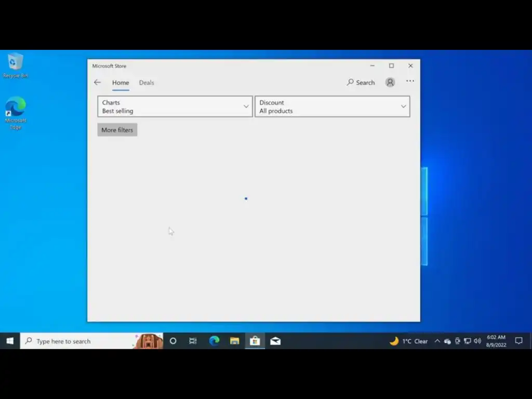Open the Windows Start menu
The width and height of the screenshot is (532, 399).
10,341
